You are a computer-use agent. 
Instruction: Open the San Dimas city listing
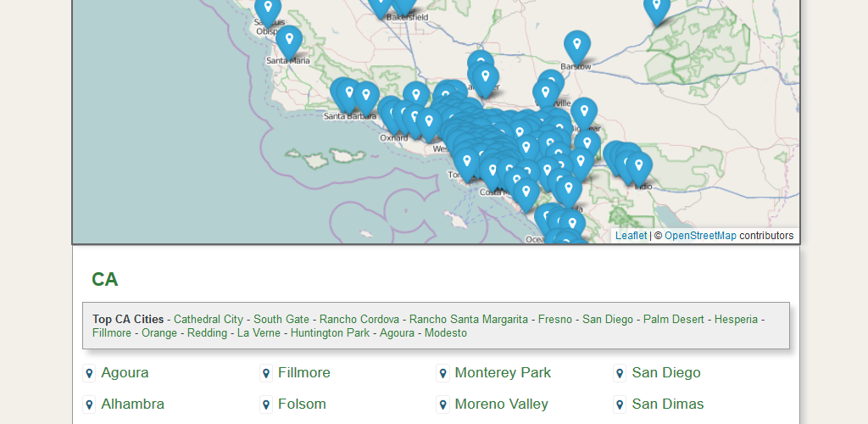[668, 404]
